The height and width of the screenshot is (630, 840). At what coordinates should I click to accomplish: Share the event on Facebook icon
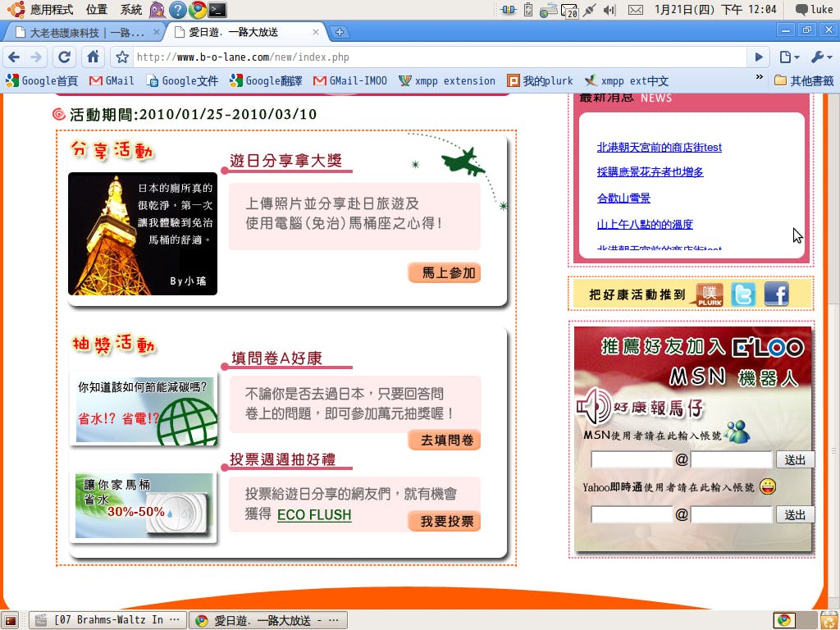(776, 294)
